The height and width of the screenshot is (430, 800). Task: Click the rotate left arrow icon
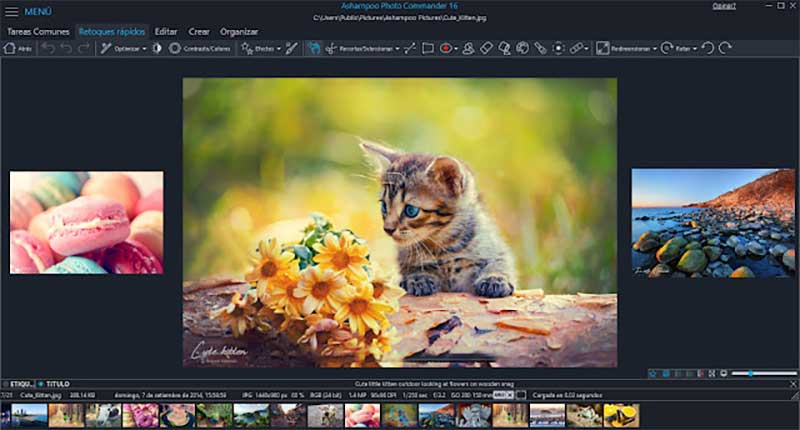(708, 48)
